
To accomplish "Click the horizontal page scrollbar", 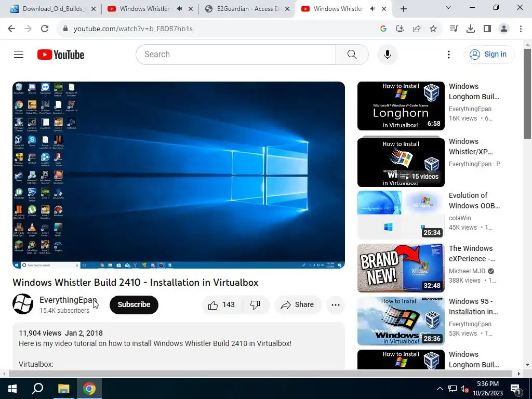I will click(260, 374).
